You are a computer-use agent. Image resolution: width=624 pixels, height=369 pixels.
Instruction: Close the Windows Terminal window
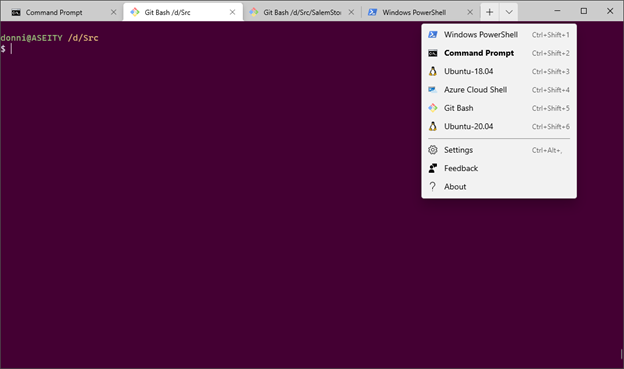(610, 11)
